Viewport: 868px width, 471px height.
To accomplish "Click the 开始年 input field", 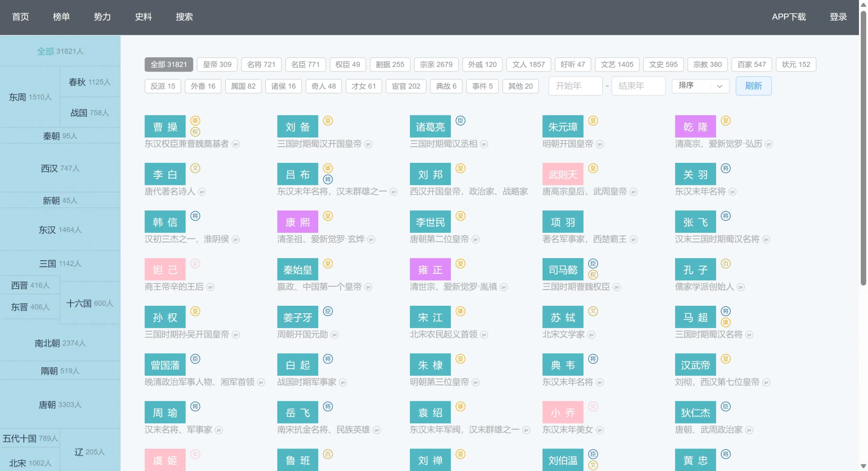I will [x=575, y=86].
